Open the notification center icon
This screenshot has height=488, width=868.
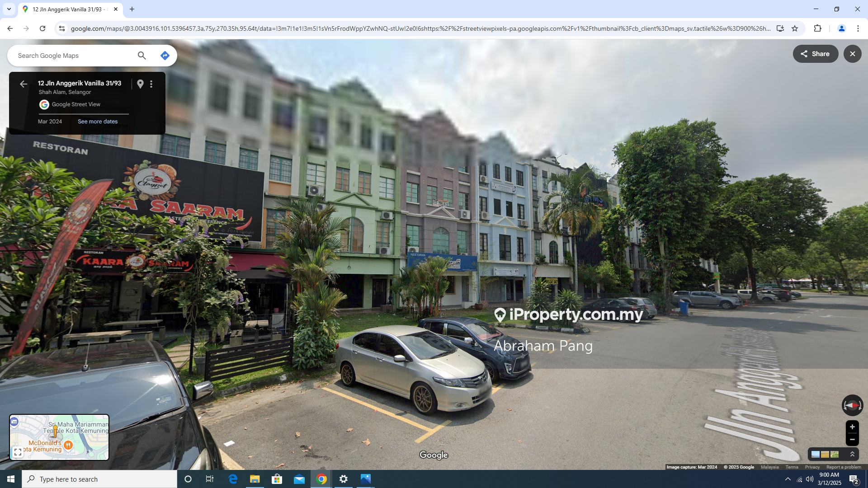coord(854,479)
